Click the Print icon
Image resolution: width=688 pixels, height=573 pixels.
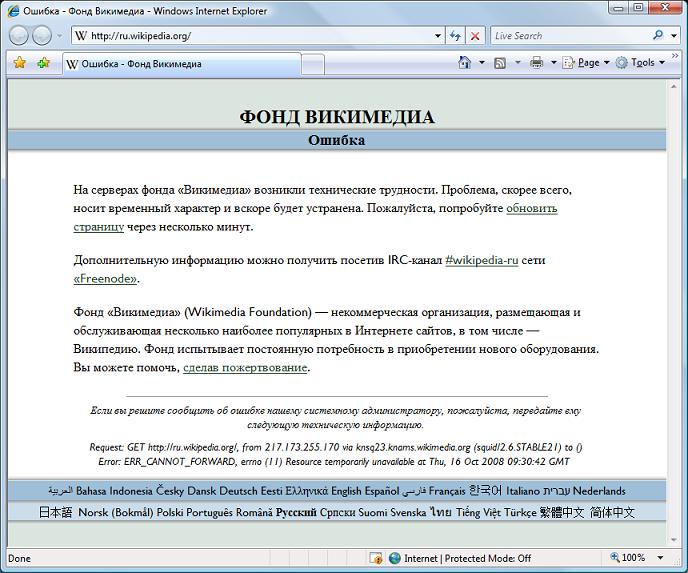click(537, 63)
